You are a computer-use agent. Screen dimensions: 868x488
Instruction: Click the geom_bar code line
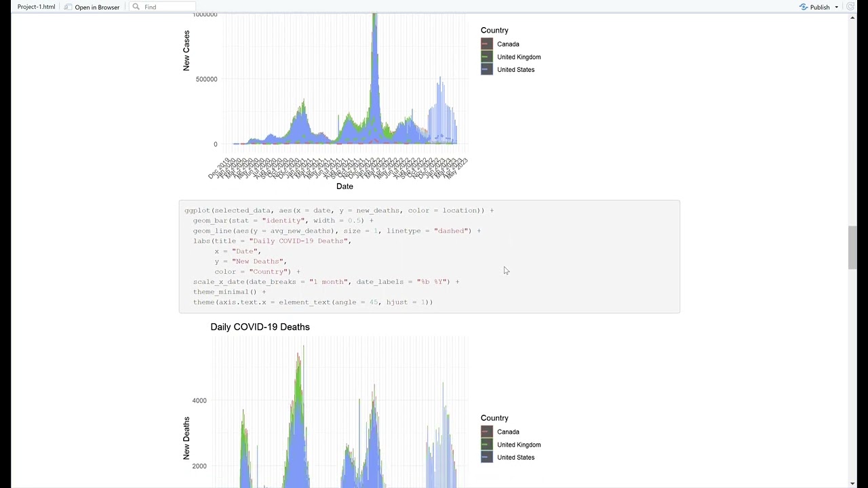click(x=283, y=220)
